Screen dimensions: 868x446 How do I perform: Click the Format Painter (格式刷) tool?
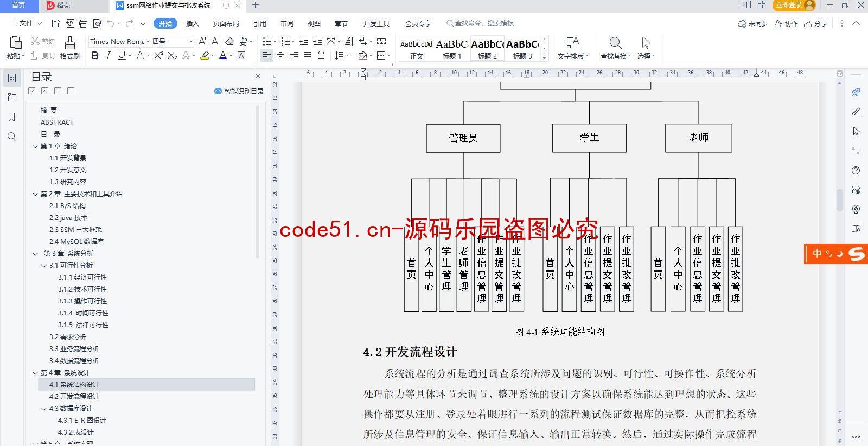pyautogui.click(x=69, y=48)
